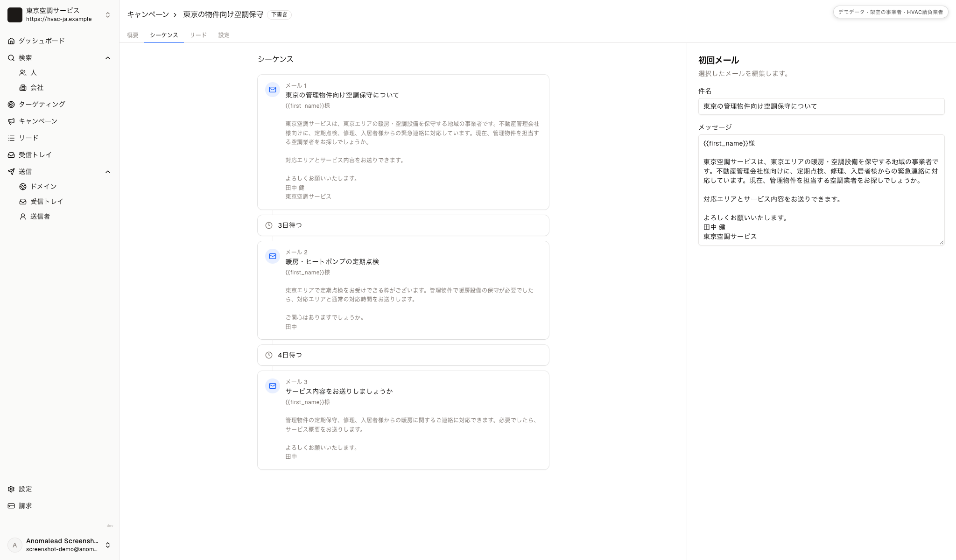Click the 設定 gear icon in sidebar

coord(11,489)
